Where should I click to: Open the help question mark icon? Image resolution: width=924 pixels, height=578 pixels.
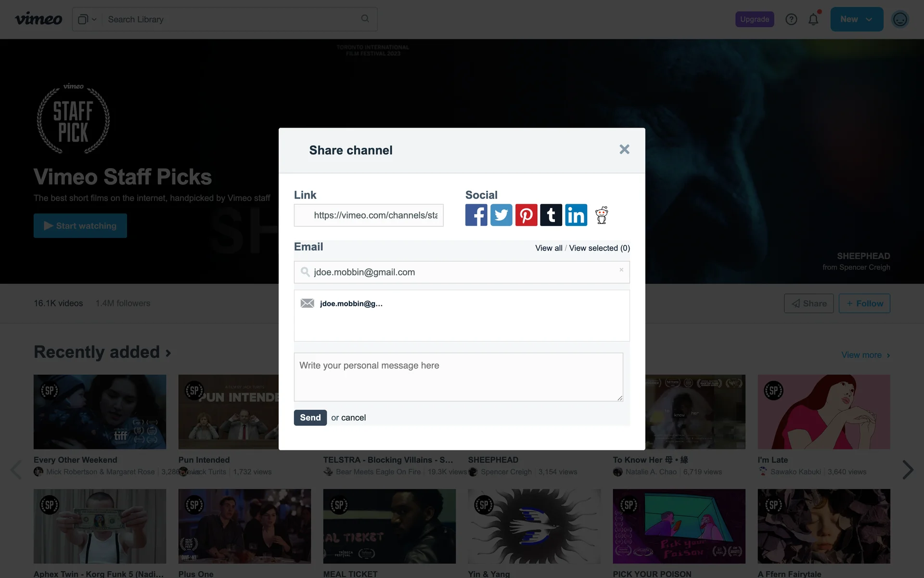tap(791, 19)
